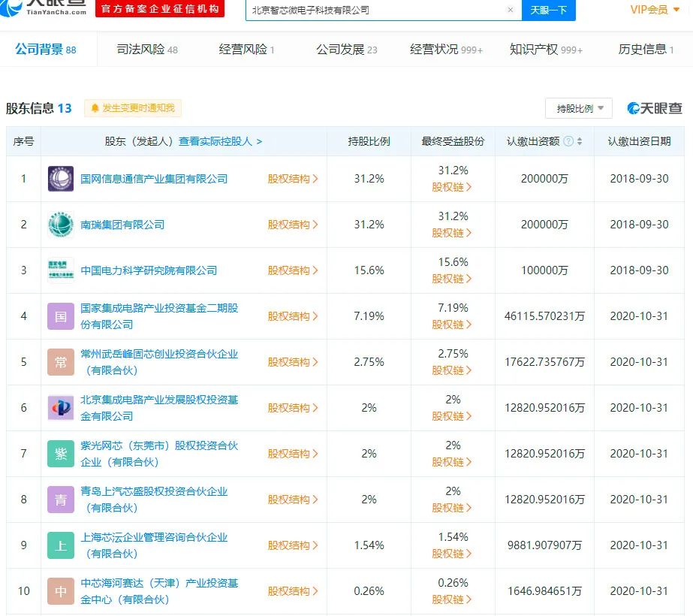Open the 经营风险 tab
The width and height of the screenshot is (693, 616).
click(246, 49)
